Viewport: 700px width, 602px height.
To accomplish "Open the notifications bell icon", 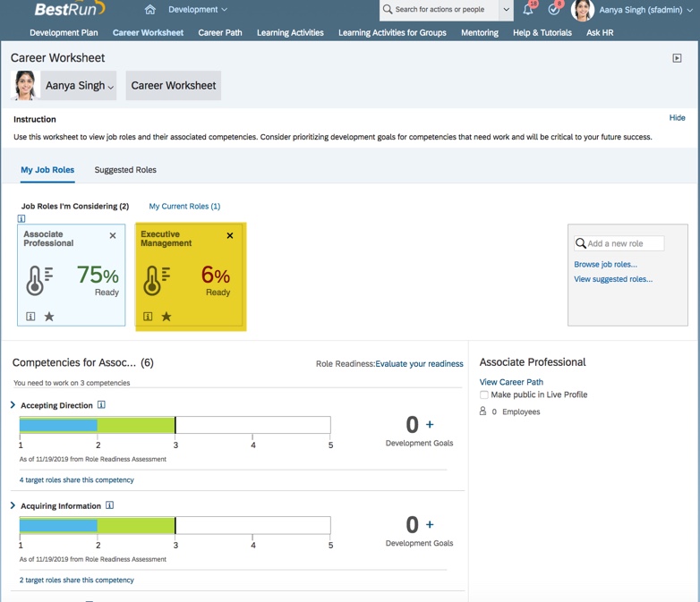I will point(528,10).
